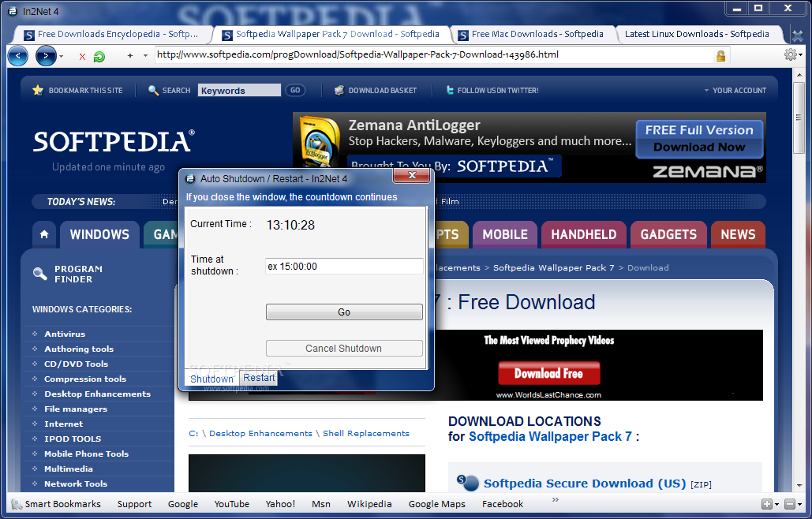Viewport: 812px width, 519px height.
Task: Click the red Download Free ad button
Action: (549, 373)
